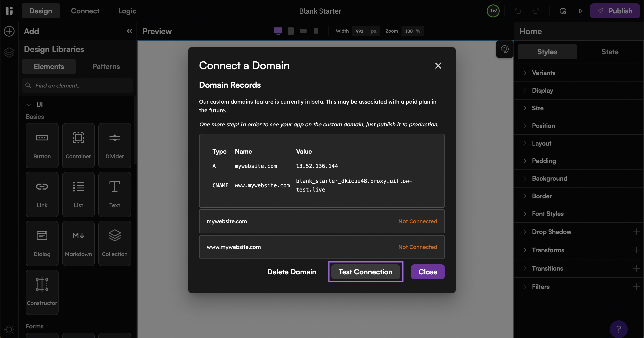
Task: Open the Patterns tab
Action: click(106, 67)
